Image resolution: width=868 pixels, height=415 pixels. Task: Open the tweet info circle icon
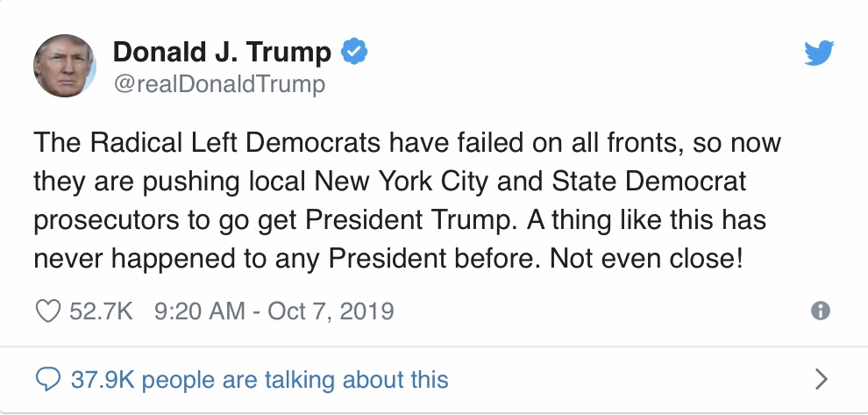click(x=821, y=311)
